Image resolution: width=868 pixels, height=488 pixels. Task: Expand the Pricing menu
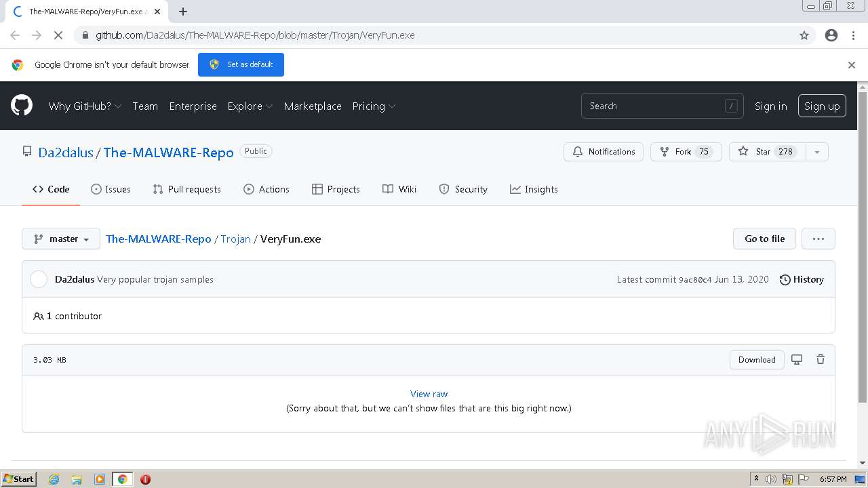click(374, 106)
